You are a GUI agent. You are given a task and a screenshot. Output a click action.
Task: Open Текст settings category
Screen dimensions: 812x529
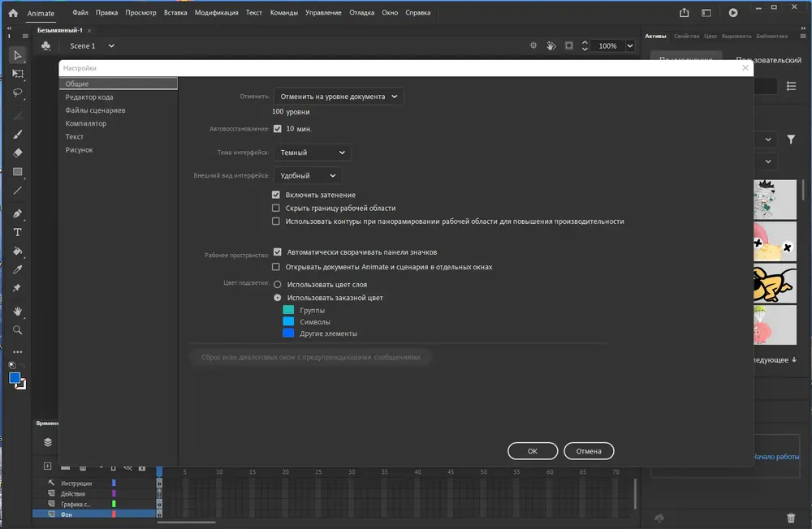click(75, 136)
